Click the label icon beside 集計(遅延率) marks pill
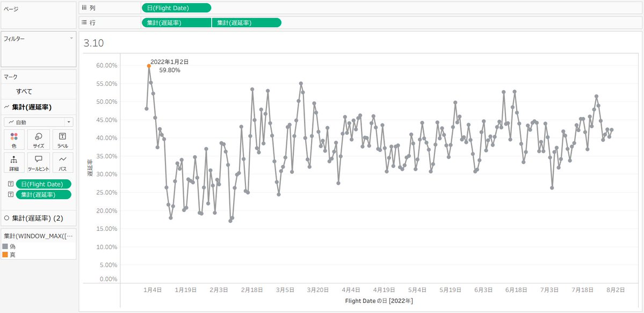This screenshot has height=313, width=644. click(11, 195)
